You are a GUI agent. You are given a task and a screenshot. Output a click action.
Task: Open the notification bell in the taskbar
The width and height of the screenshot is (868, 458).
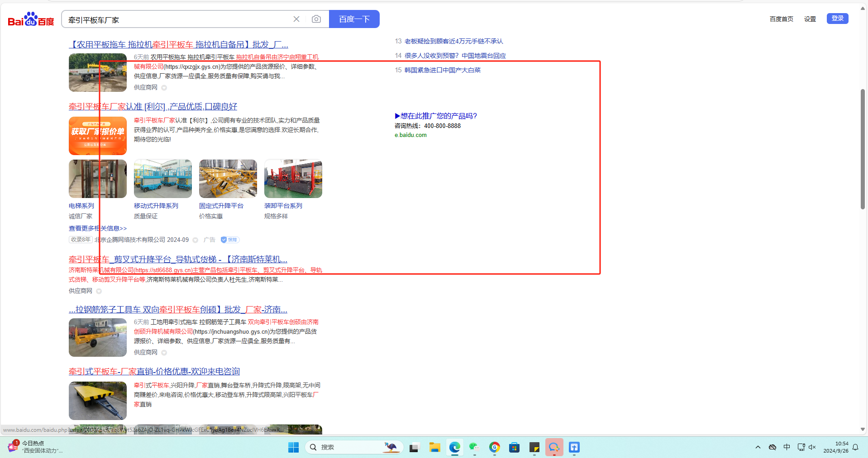click(x=855, y=447)
